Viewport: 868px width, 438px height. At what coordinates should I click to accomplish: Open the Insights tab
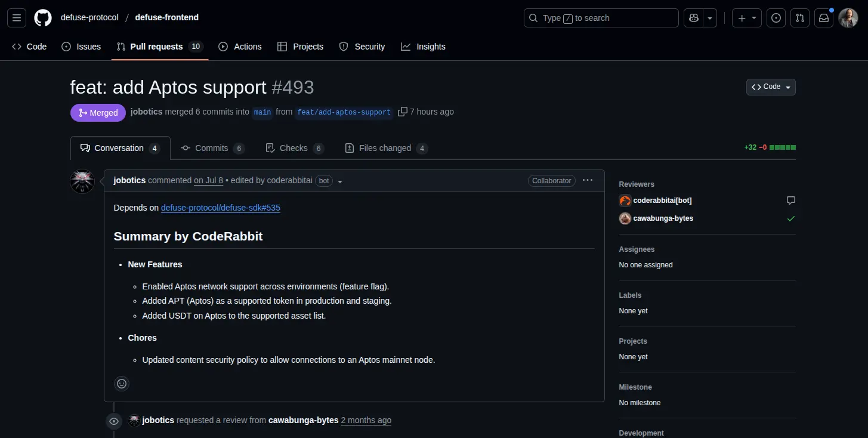pos(423,47)
